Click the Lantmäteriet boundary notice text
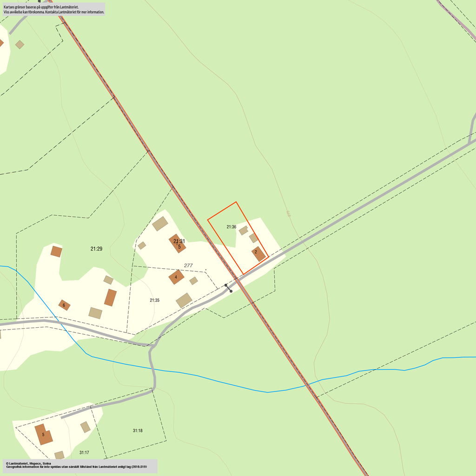This screenshot has width=476, height=476. tap(53, 9)
